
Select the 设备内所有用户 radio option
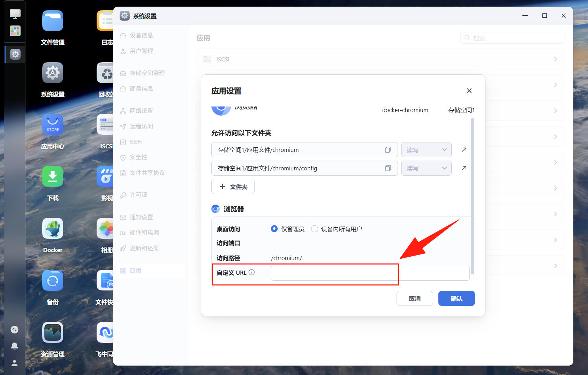(x=315, y=229)
